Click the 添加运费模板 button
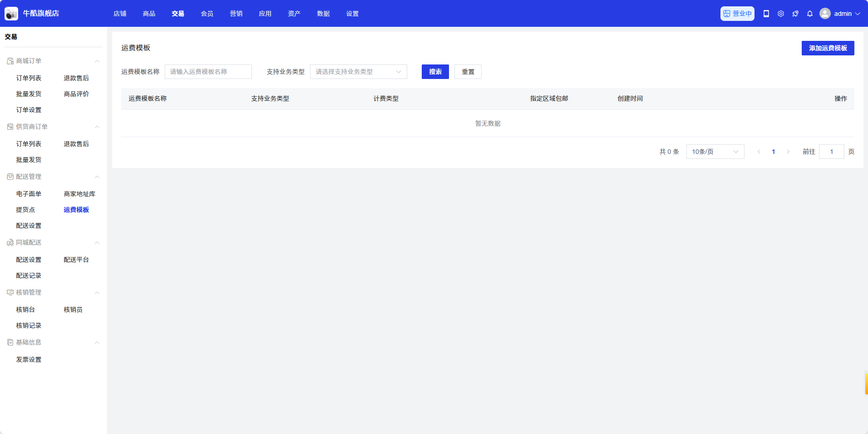The image size is (868, 434). pos(828,48)
